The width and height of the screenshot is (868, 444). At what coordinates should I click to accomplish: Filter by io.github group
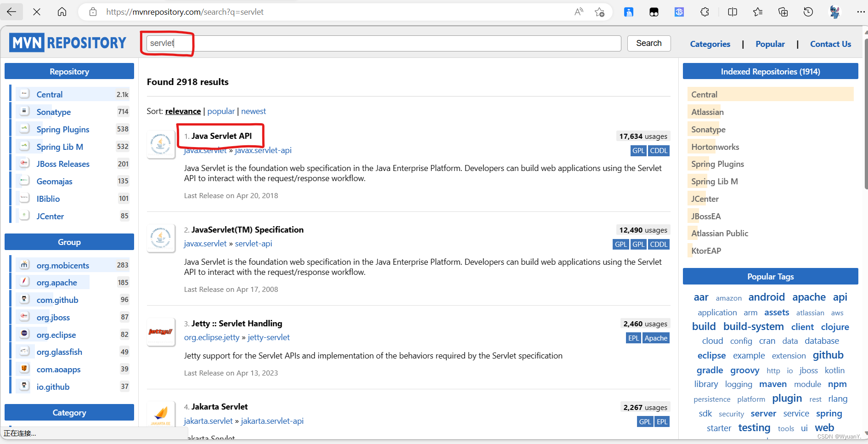(53, 387)
